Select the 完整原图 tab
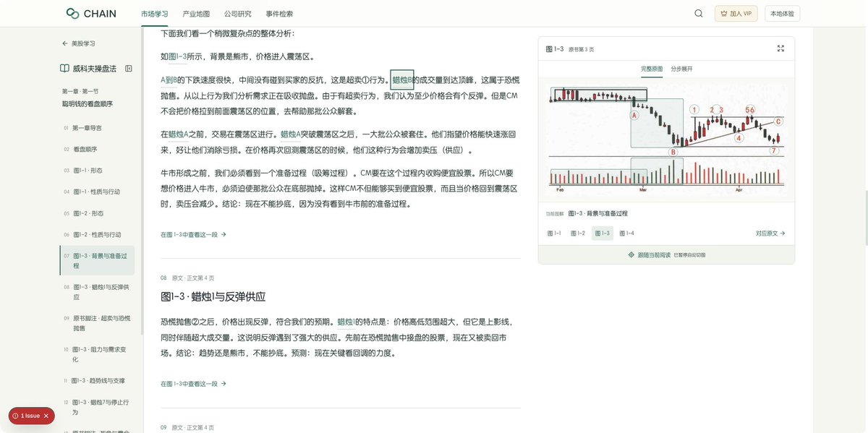This screenshot has width=868, height=433. (x=651, y=69)
